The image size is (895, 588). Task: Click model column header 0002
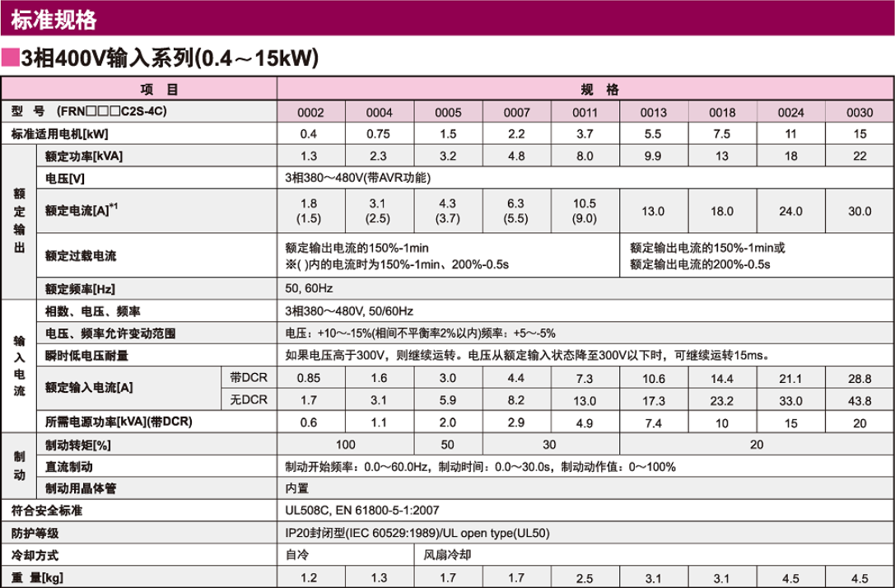(310, 113)
